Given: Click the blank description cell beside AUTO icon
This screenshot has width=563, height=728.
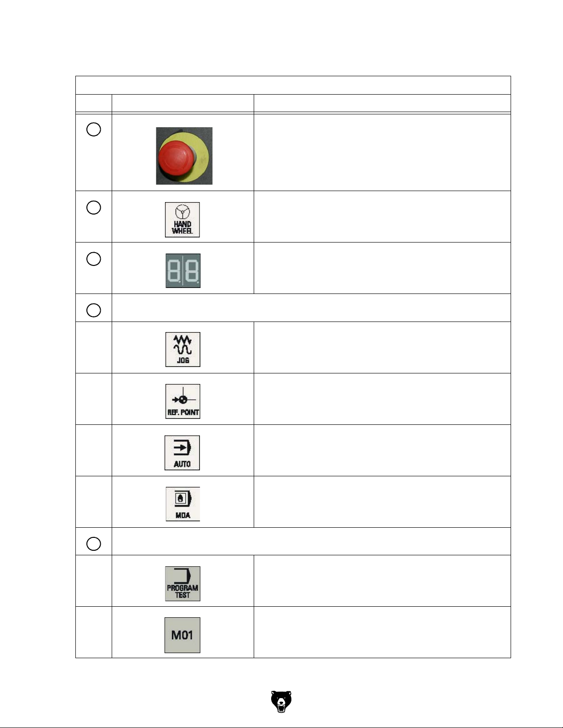Looking at the screenshot, I should (382, 451).
